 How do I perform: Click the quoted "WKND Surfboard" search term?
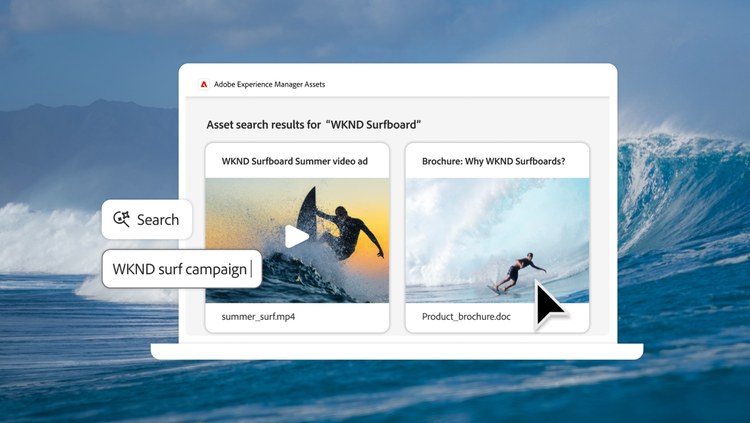coord(373,125)
